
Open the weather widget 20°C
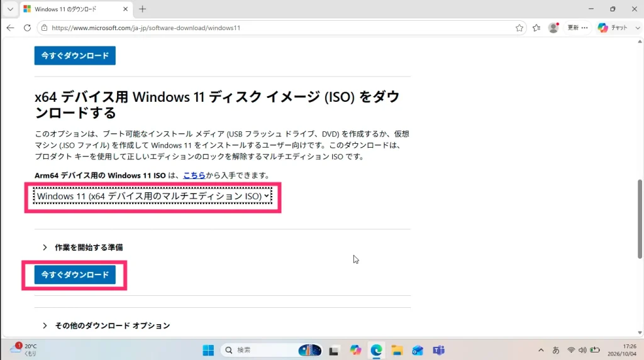(x=24, y=350)
